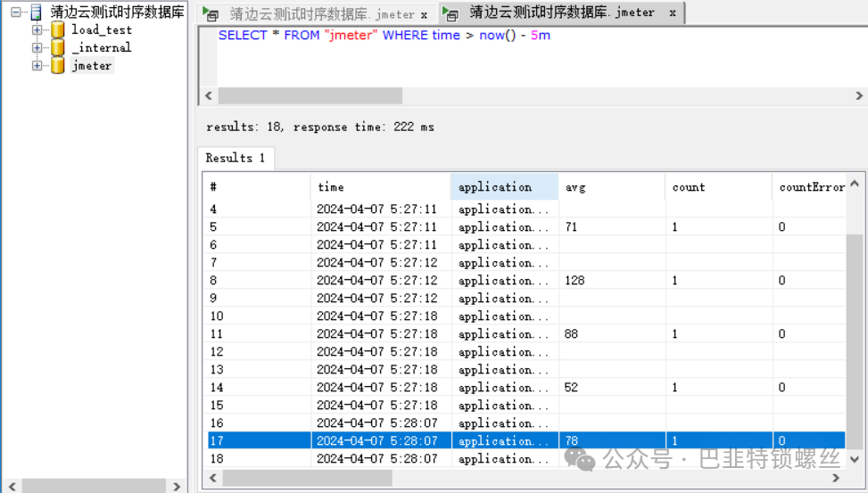This screenshot has width=868, height=493.
Task: Click query editor scroll left arrow
Action: tap(209, 95)
